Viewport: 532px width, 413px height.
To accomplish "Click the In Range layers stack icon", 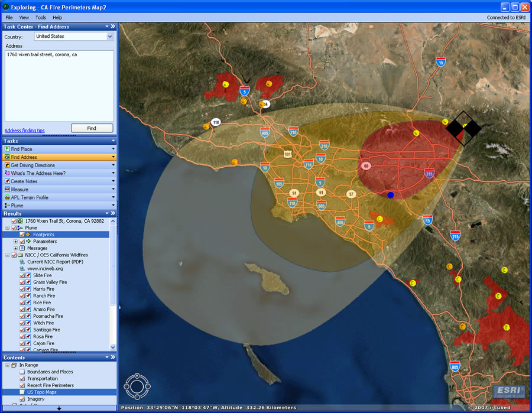I will point(14,365).
